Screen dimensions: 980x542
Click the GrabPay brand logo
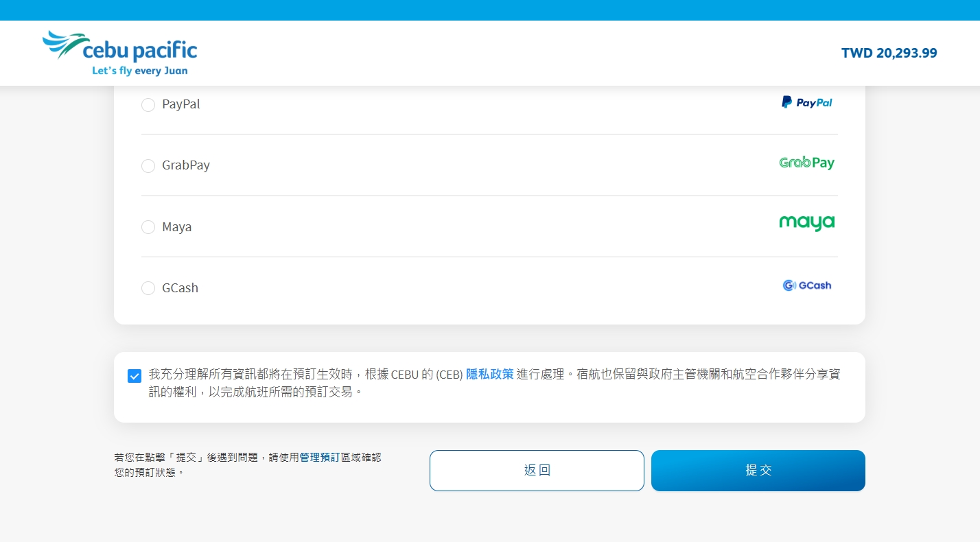(806, 163)
